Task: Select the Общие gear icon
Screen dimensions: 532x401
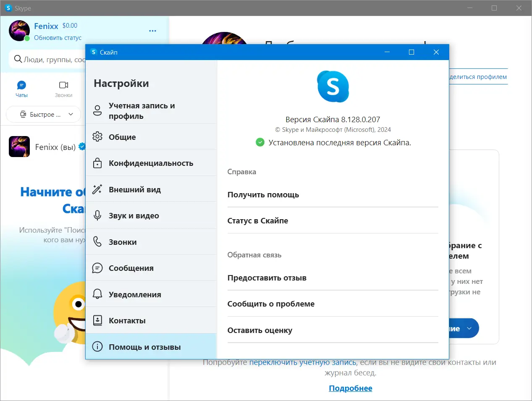Action: (97, 137)
